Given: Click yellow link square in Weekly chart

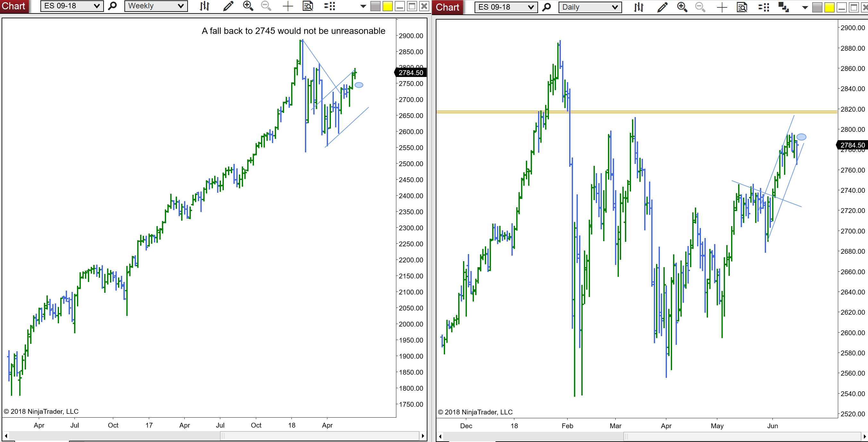Looking at the screenshot, I should click(387, 6).
